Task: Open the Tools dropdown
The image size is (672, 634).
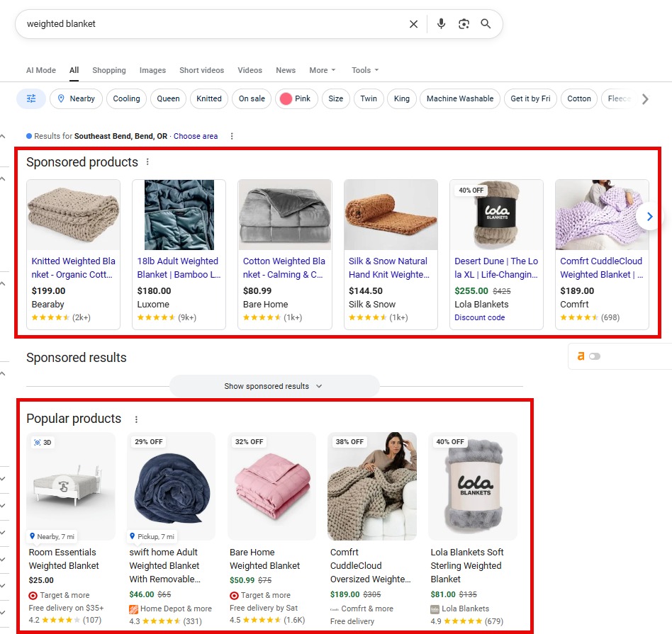Action: tap(365, 70)
